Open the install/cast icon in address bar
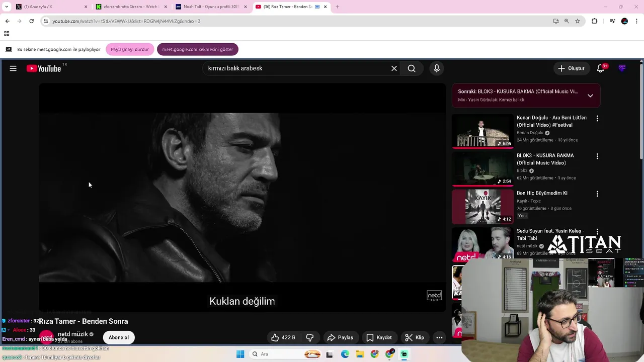The image size is (644, 362). 556,21
